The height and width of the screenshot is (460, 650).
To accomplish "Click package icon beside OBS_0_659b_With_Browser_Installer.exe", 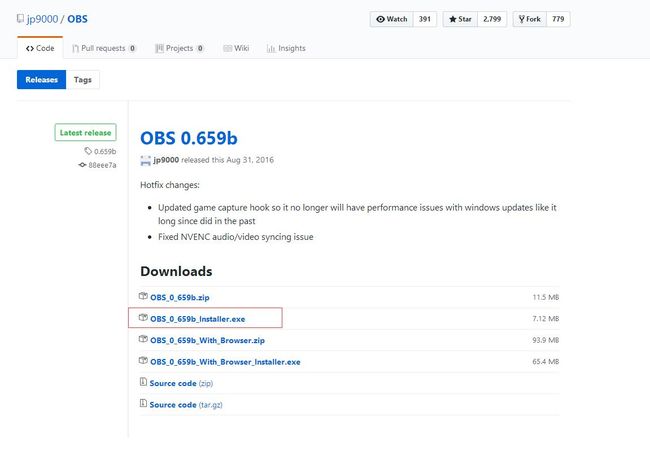I will 143,361.
